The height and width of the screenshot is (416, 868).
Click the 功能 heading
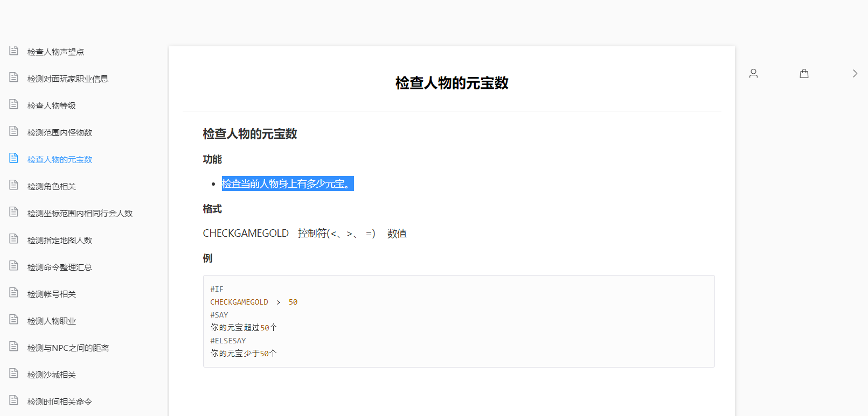tap(212, 159)
